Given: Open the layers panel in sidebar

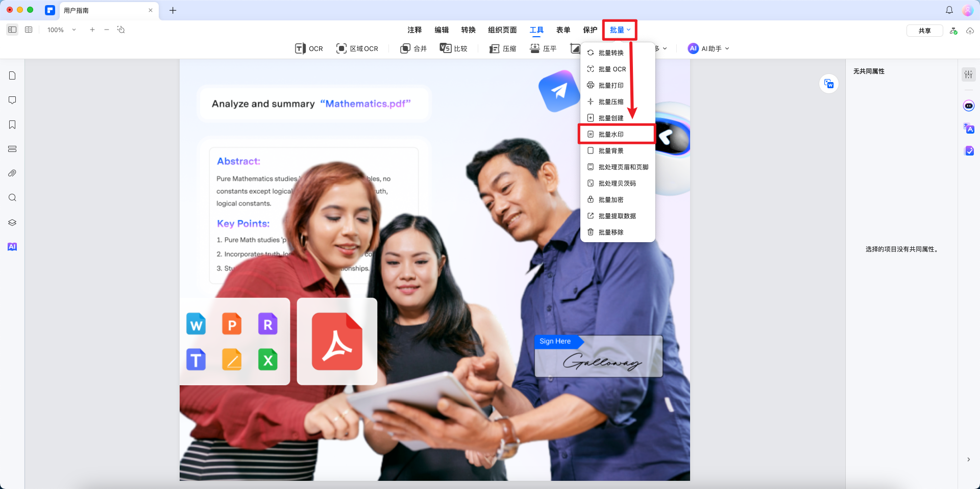Looking at the screenshot, I should click(12, 222).
